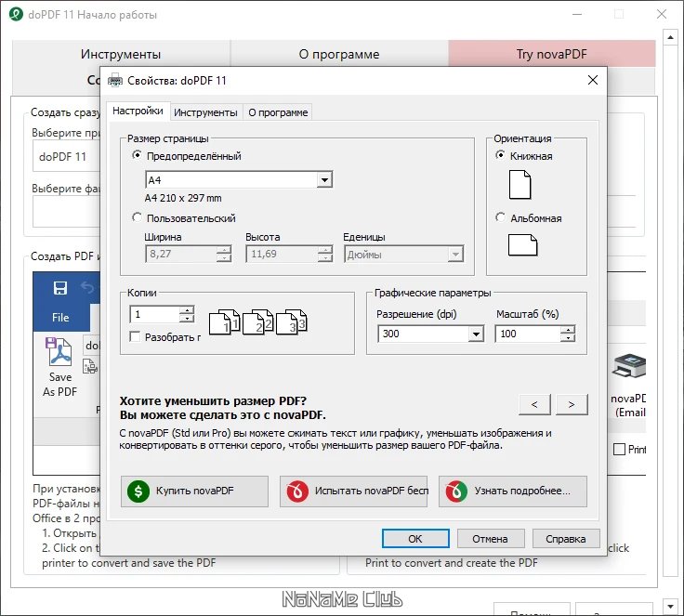Screen dimensions: 684x616
Task: Decrease the Масштаб scale spinner
Action: (568, 338)
